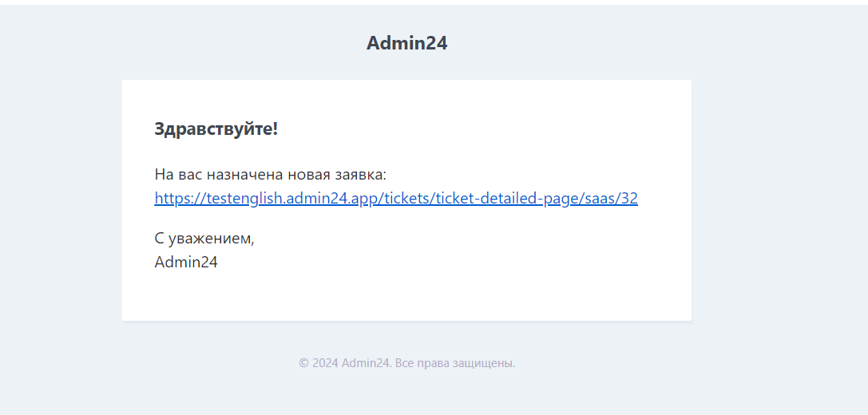Click the year 2024 in the footer

point(326,363)
